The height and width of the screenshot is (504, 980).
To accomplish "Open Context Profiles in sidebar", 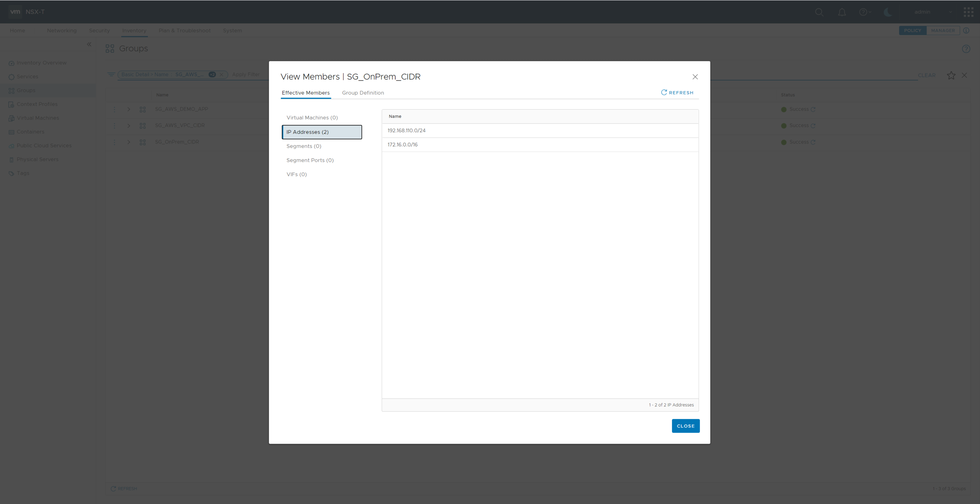I will click(x=37, y=104).
